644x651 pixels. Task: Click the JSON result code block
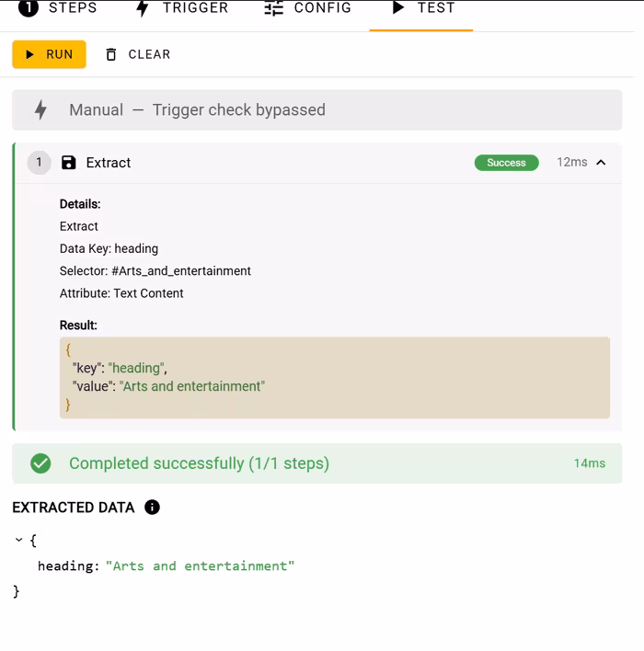click(335, 377)
